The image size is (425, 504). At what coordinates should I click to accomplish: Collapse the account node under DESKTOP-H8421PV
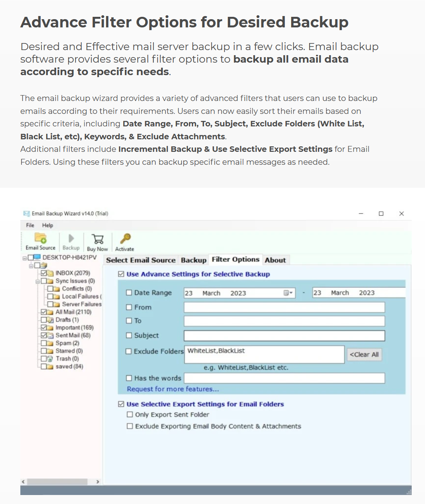coord(31,266)
